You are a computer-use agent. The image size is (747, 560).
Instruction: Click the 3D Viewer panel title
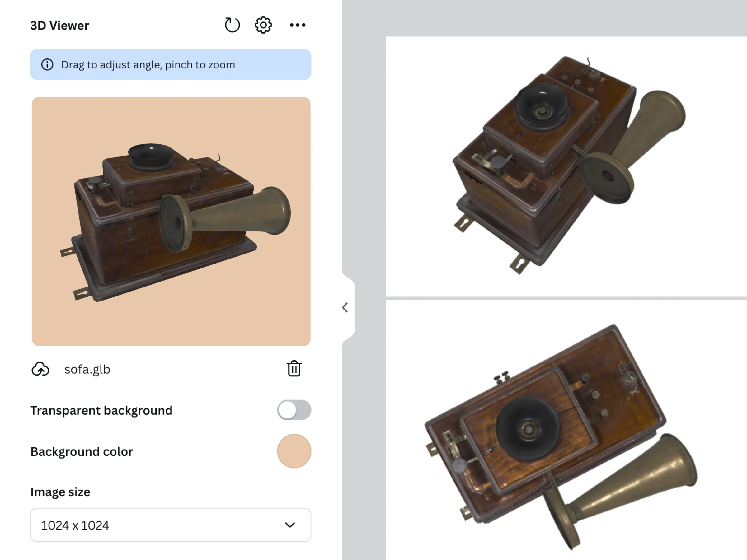point(60,25)
